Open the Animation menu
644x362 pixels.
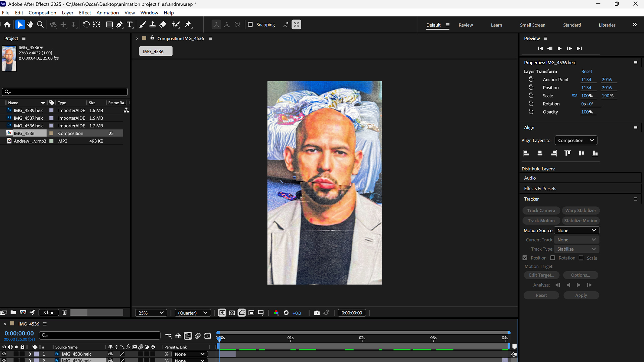(x=108, y=13)
